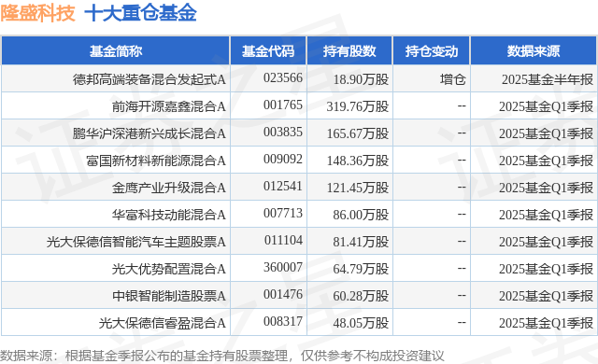Click the 十大重仓基金 heading

(140, 13)
